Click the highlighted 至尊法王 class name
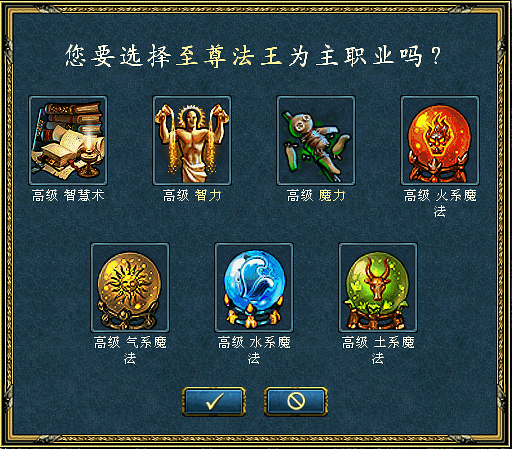Screen dimensions: 512x449 (x=229, y=56)
